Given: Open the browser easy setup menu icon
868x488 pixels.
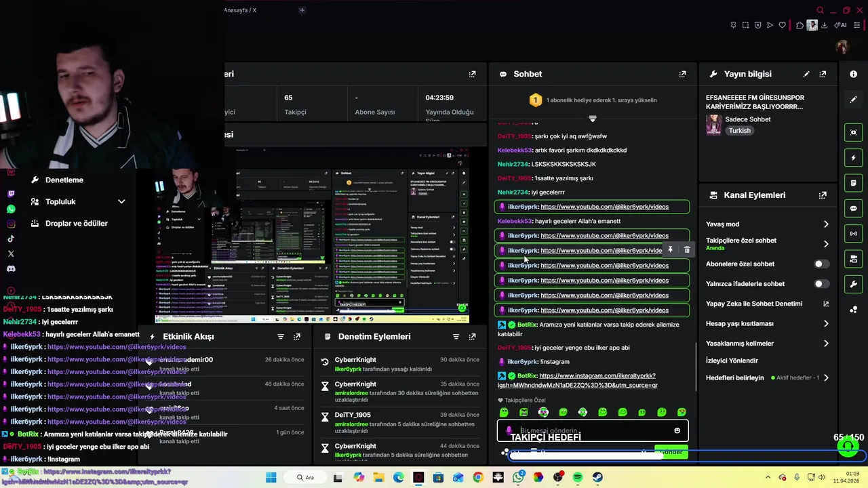Looking at the screenshot, I should [859, 25].
